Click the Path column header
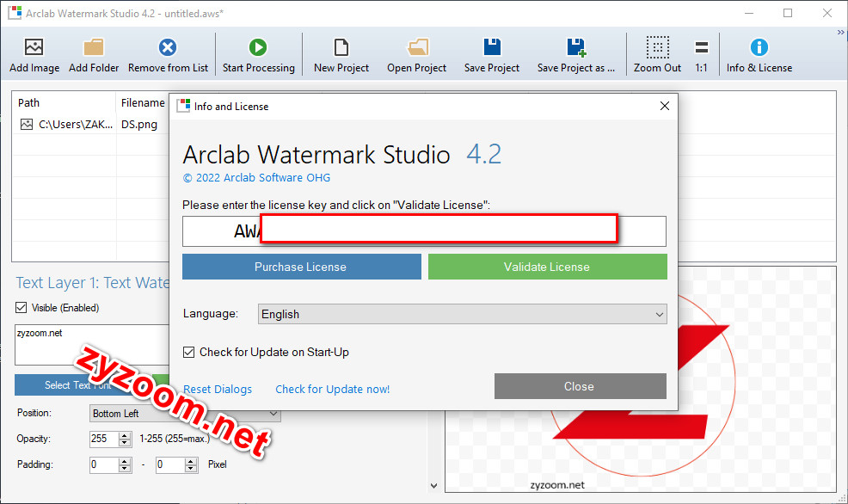848x504 pixels. (x=64, y=102)
